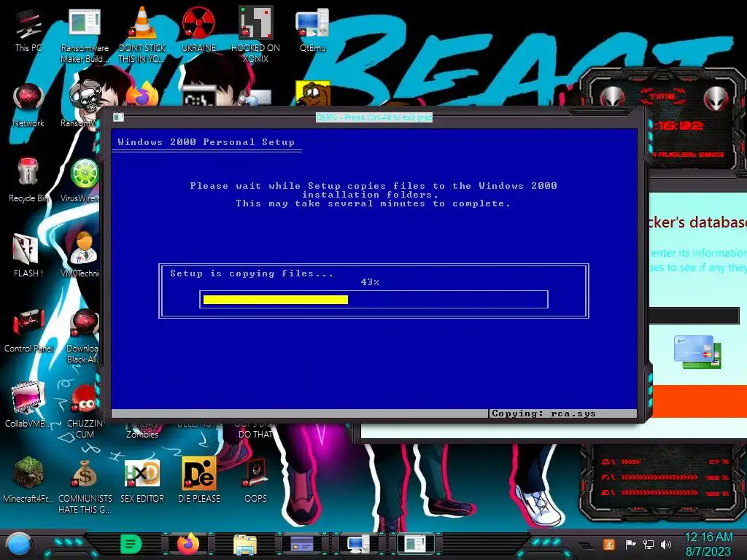Open the Action Center flag icon
This screenshot has width=747, height=560.
(x=630, y=544)
